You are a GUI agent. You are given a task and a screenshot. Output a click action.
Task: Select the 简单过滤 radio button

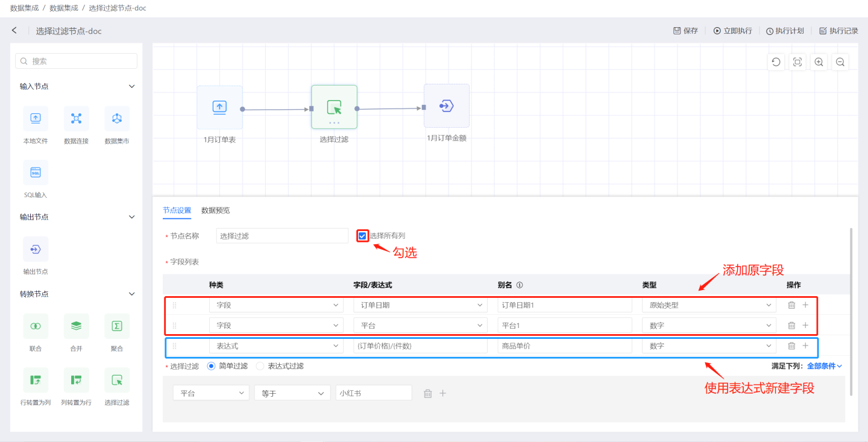point(211,366)
